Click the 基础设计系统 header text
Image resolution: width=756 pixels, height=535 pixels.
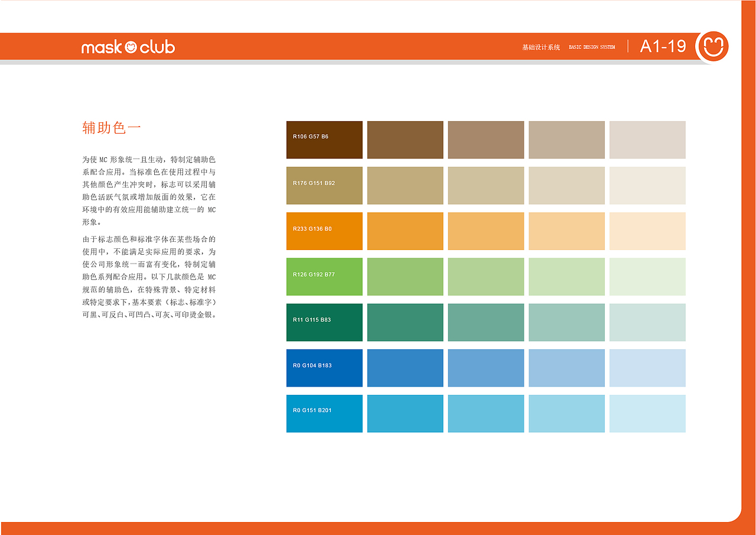541,47
